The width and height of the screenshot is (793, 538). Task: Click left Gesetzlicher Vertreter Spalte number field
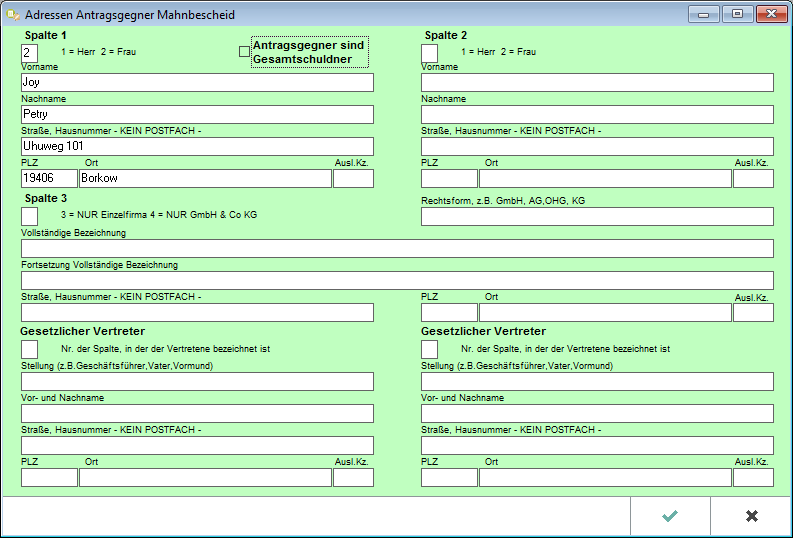[29, 349]
